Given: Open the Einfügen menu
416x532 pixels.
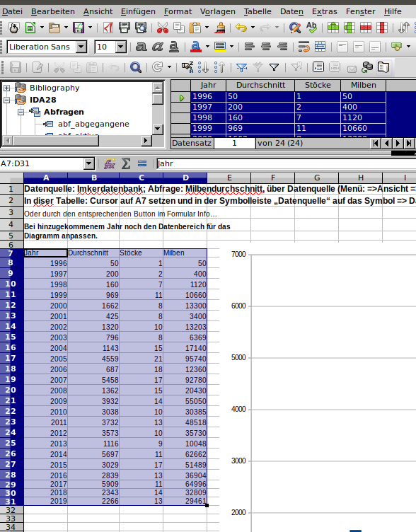Looking at the screenshot, I should click(138, 11).
